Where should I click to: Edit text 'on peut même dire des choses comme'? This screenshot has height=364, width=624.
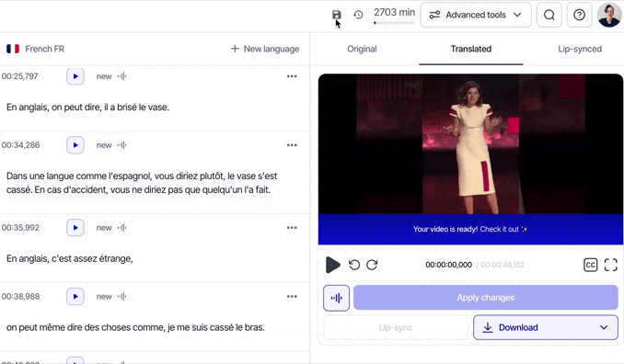(135, 327)
